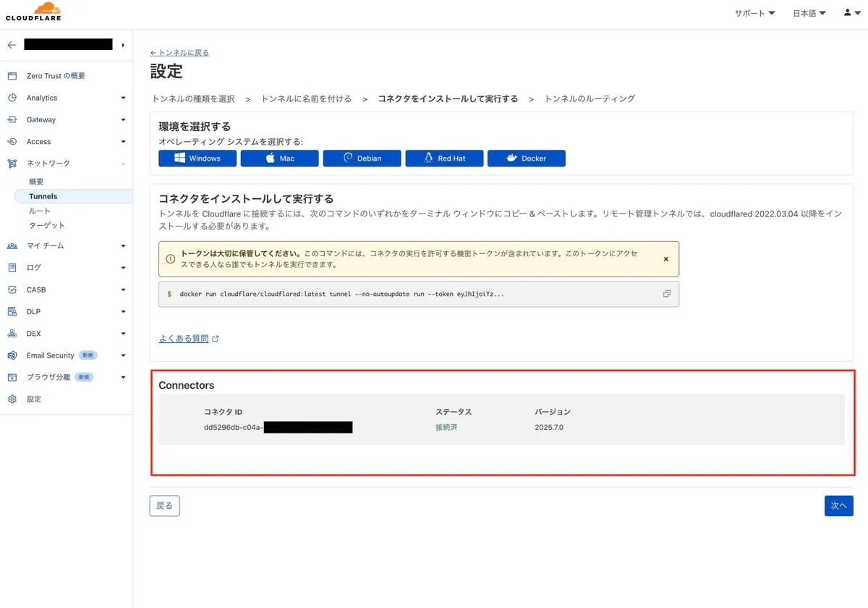Click the back arrow beside account name
This screenshot has width=868, height=608.
tap(12, 45)
